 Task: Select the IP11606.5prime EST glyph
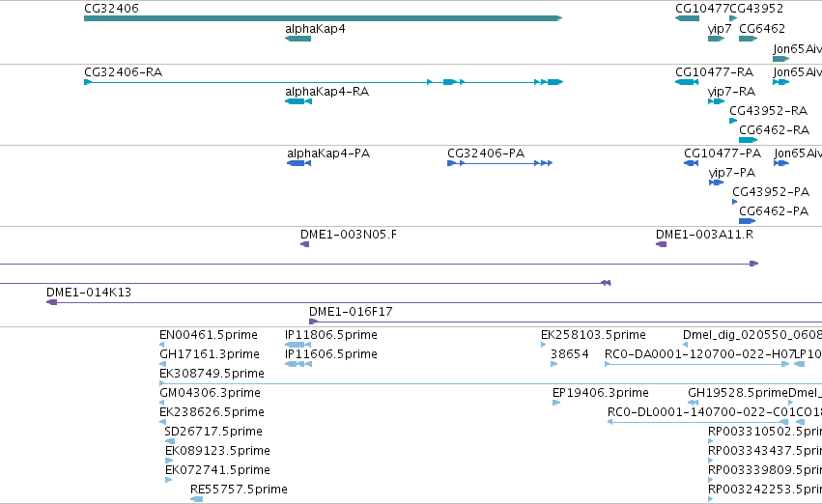(298, 364)
